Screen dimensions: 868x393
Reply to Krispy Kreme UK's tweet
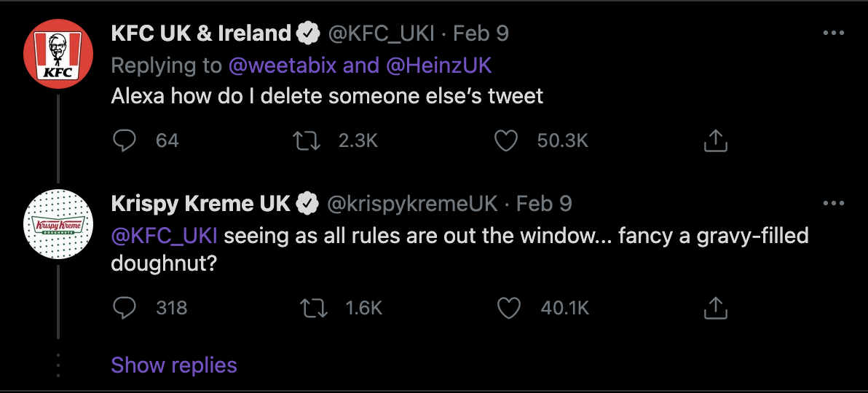[125, 307]
